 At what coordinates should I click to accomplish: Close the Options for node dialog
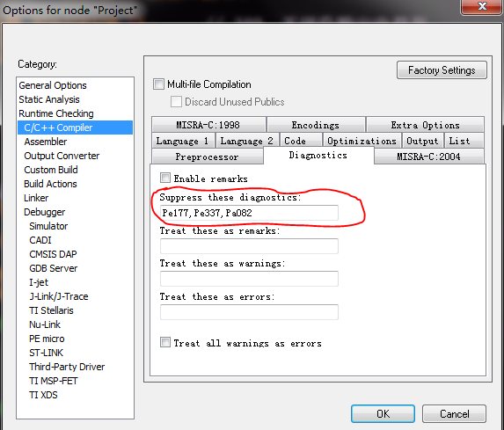click(482, 6)
